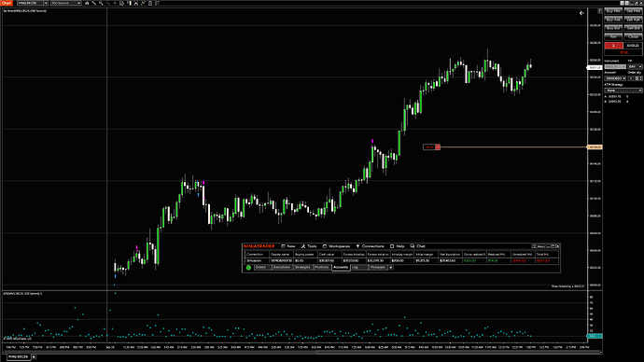Click the window link icon in chart title bar
The height and width of the screenshot is (362, 644).
(622, 3)
